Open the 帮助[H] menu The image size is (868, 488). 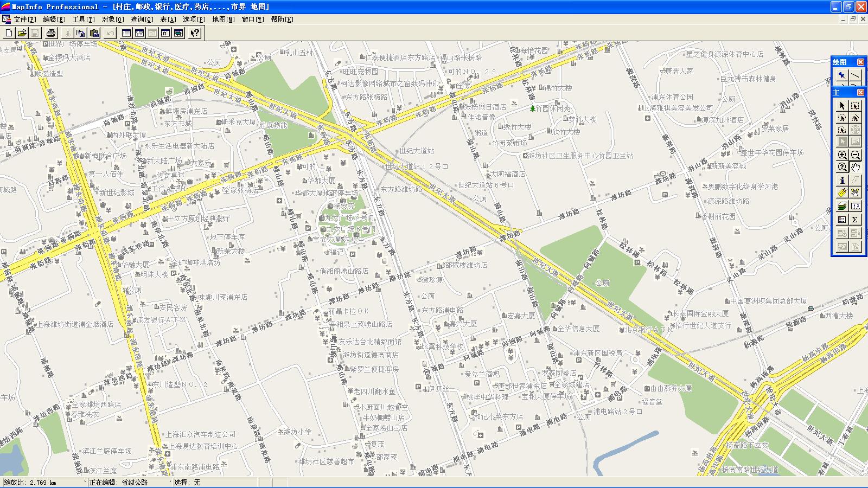[x=282, y=20]
